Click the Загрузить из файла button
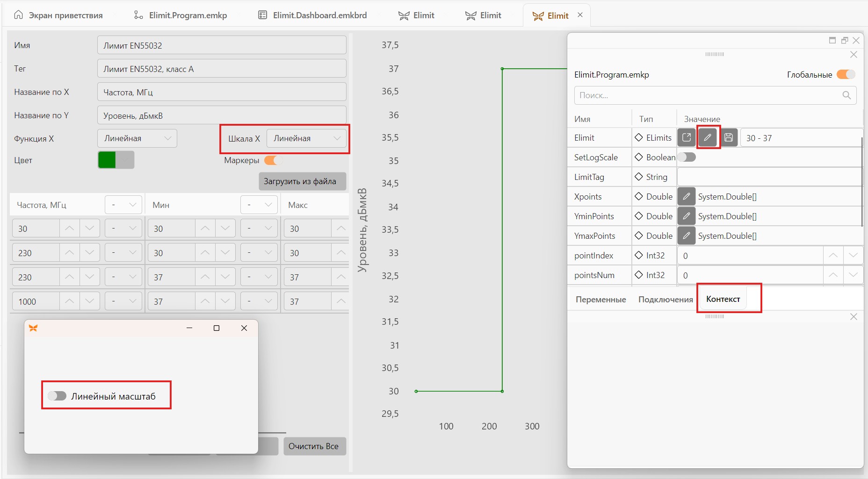Image resolution: width=868 pixels, height=479 pixels. click(x=302, y=181)
